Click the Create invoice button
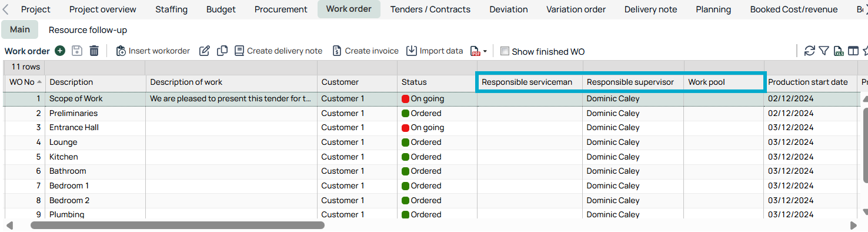Image resolution: width=868 pixels, height=232 pixels. tap(365, 51)
